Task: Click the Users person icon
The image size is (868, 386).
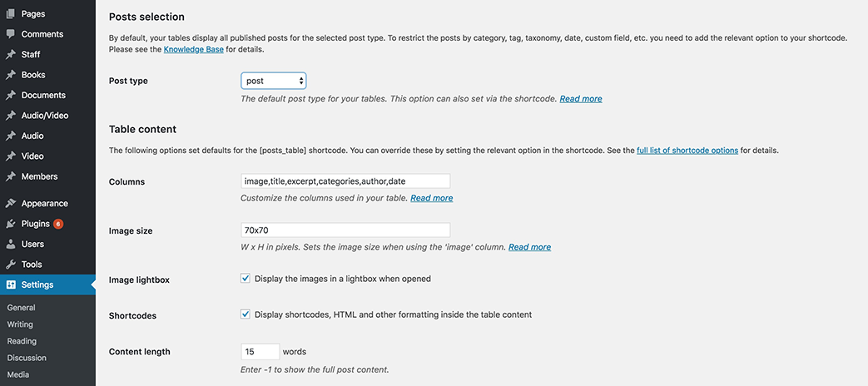Action: [10, 245]
